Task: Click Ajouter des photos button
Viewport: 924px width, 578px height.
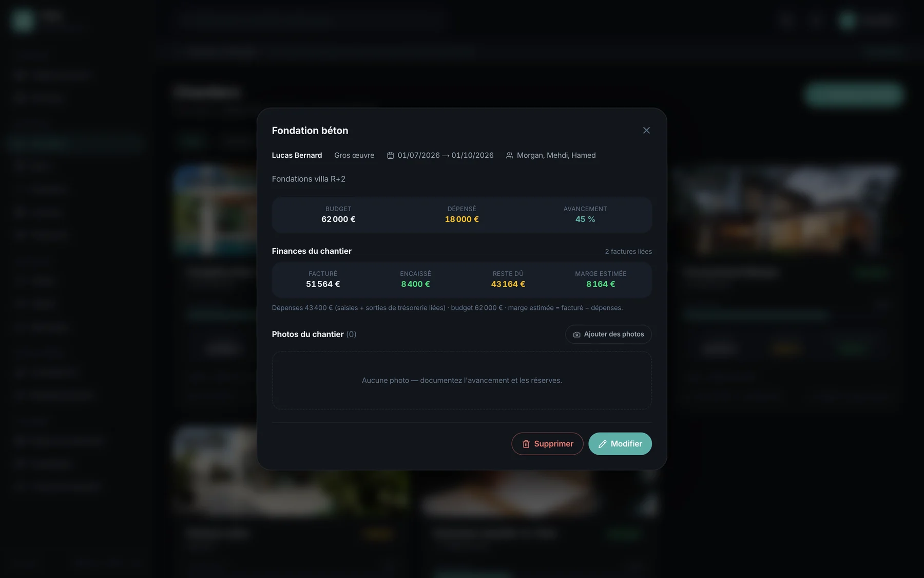Action: coord(608,334)
